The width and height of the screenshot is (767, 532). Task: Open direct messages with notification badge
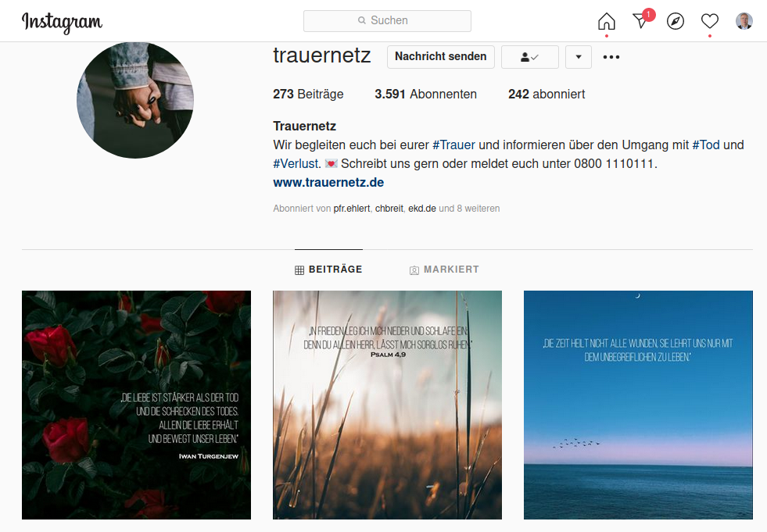[x=642, y=20]
